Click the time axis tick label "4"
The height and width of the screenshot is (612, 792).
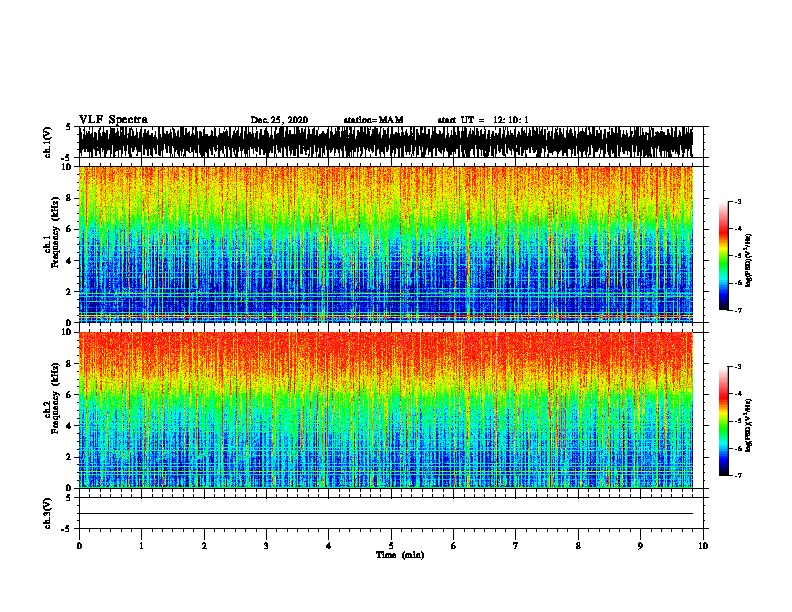coord(329,546)
